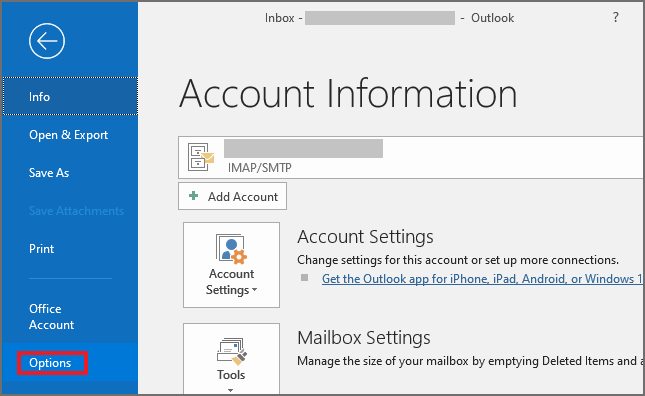Viewport: 645px width, 396px height.
Task: Open the Account Settings dropdown button
Action: 232,265
